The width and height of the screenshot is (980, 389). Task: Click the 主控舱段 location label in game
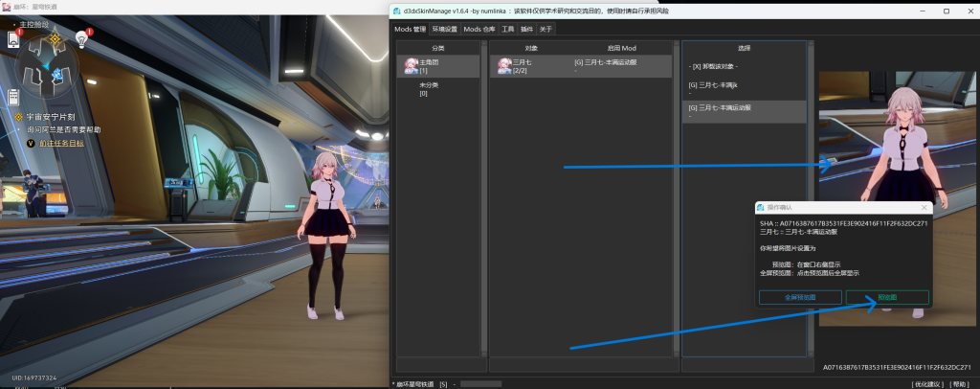(x=33, y=24)
